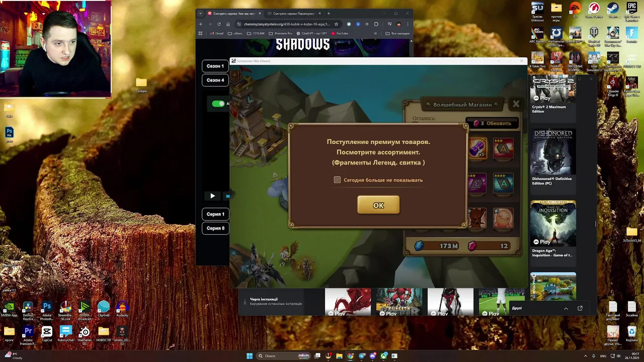Image resolution: width=644 pixels, height=362 pixels.
Task: Click the Обновить refresh button in shop
Action: pos(492,123)
